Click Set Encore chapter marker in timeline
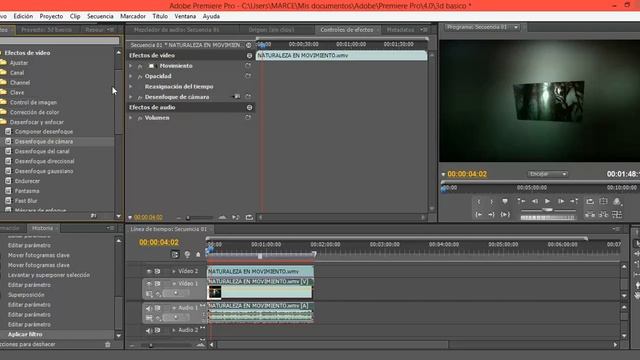640x360 pixels. click(x=187, y=255)
